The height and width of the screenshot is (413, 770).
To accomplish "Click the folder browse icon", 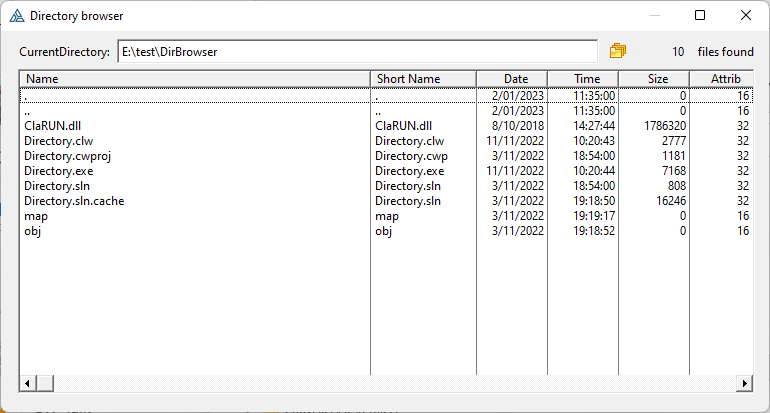I will (617, 51).
